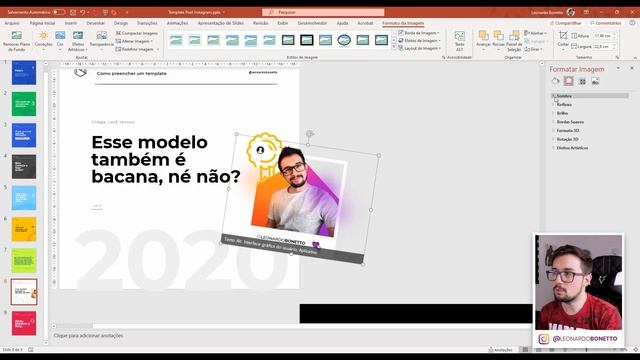Click Compactar Imagens

137,33
